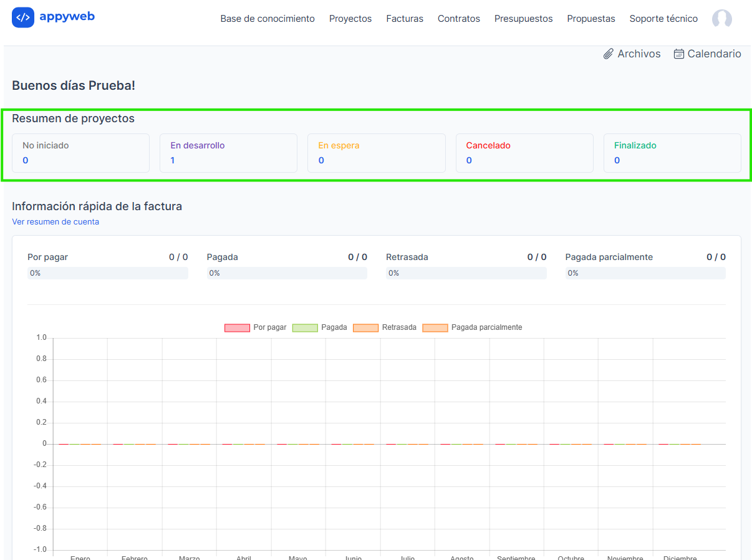This screenshot has height=560, width=752.
Task: Open the Facturas page
Action: [405, 19]
